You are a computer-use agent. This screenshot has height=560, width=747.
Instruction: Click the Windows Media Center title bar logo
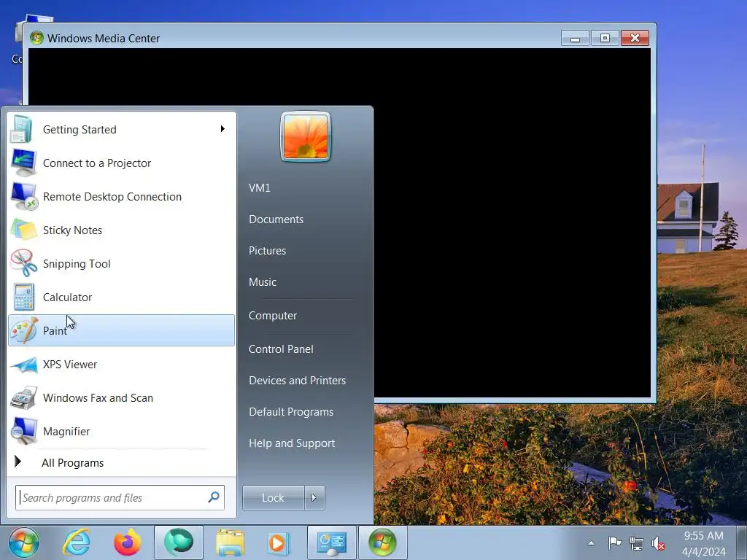(x=36, y=38)
